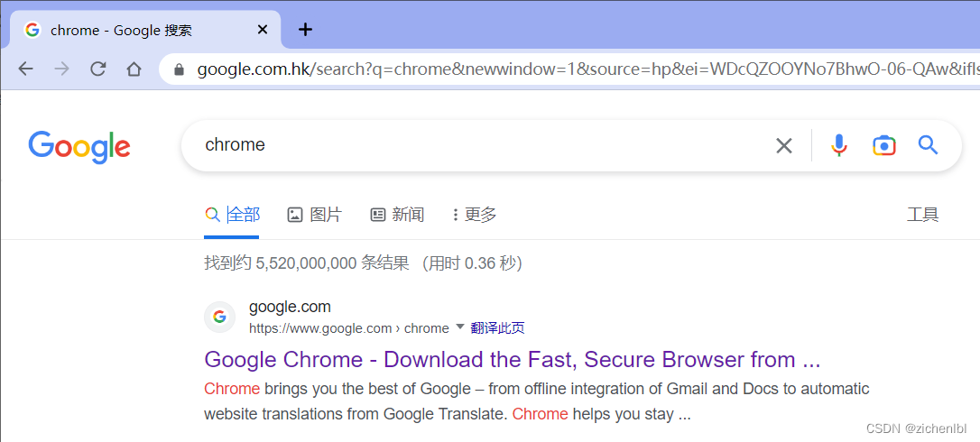Click the forward navigation arrow

(61, 69)
